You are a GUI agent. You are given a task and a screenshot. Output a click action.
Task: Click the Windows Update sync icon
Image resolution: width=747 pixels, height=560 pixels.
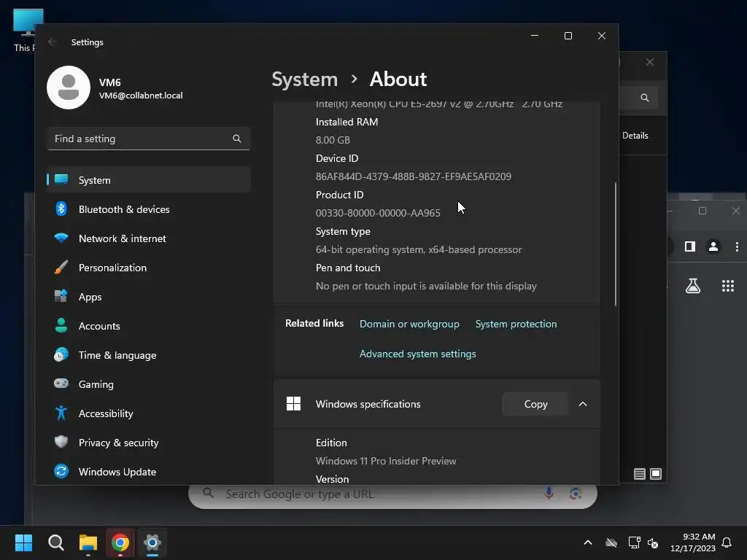[x=61, y=472]
